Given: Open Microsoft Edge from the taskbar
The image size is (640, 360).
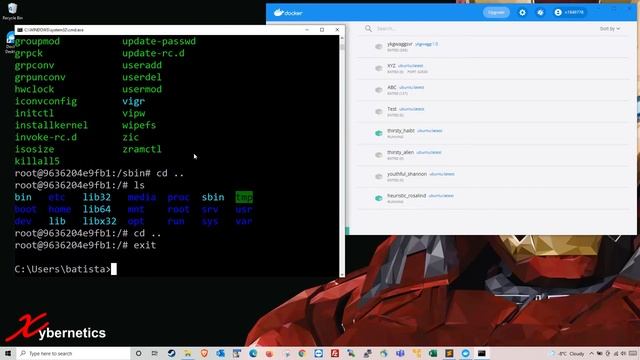Looking at the screenshot, I should tap(253, 353).
